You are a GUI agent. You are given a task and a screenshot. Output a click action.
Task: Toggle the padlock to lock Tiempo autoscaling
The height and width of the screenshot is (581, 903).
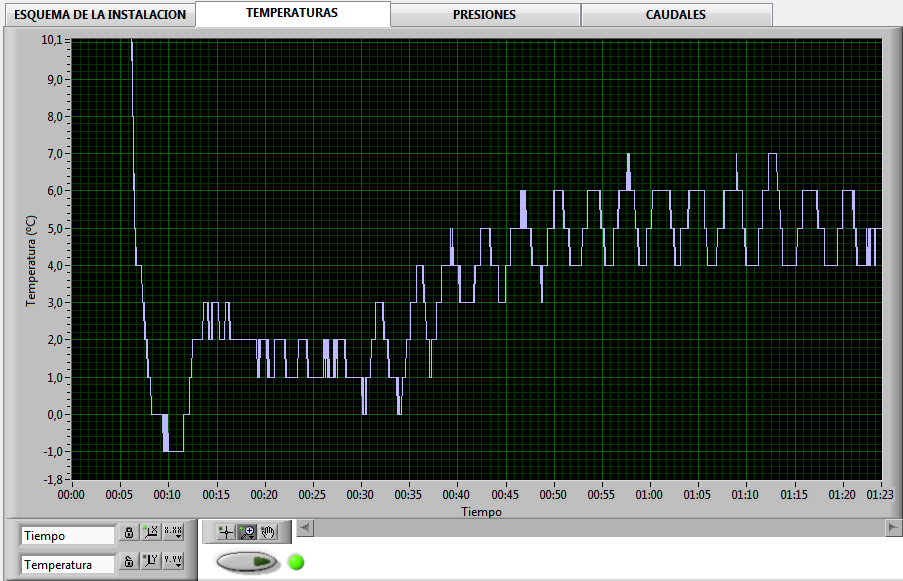128,531
